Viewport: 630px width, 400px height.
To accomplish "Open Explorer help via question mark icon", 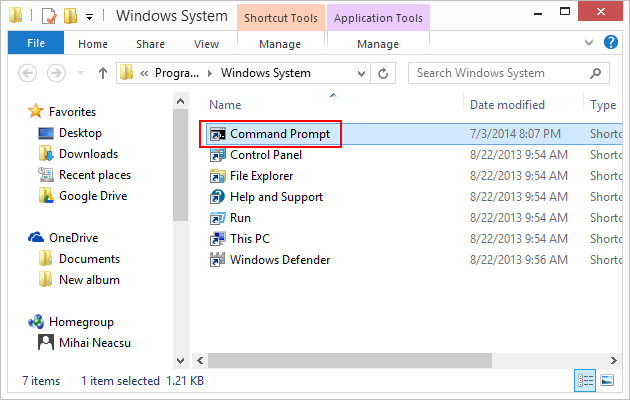I will (x=613, y=44).
